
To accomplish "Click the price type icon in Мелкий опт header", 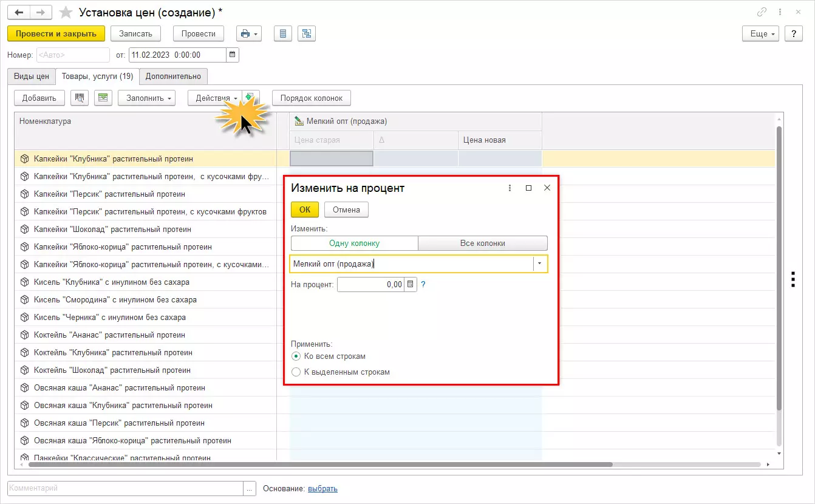I will [x=299, y=121].
